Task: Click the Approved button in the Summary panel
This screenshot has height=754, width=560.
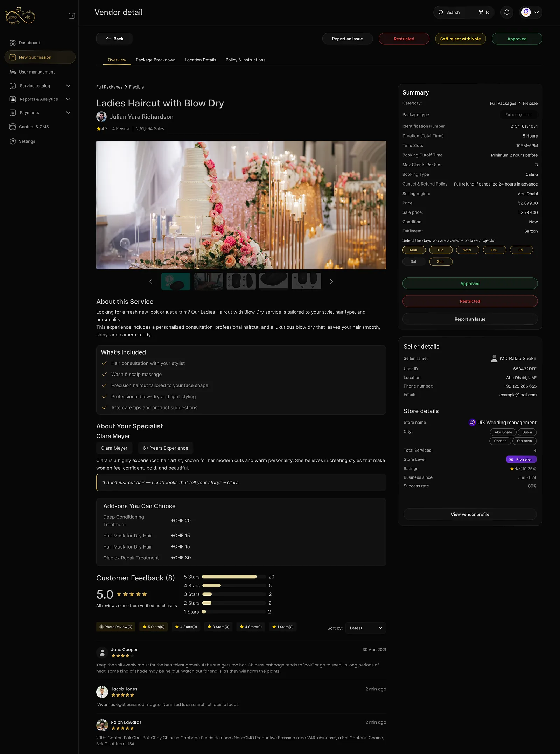Action: (470, 284)
